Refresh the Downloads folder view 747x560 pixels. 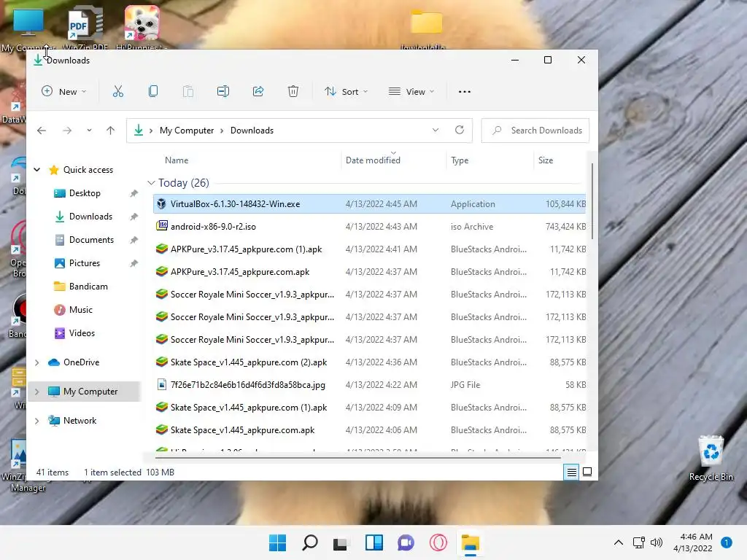(460, 130)
